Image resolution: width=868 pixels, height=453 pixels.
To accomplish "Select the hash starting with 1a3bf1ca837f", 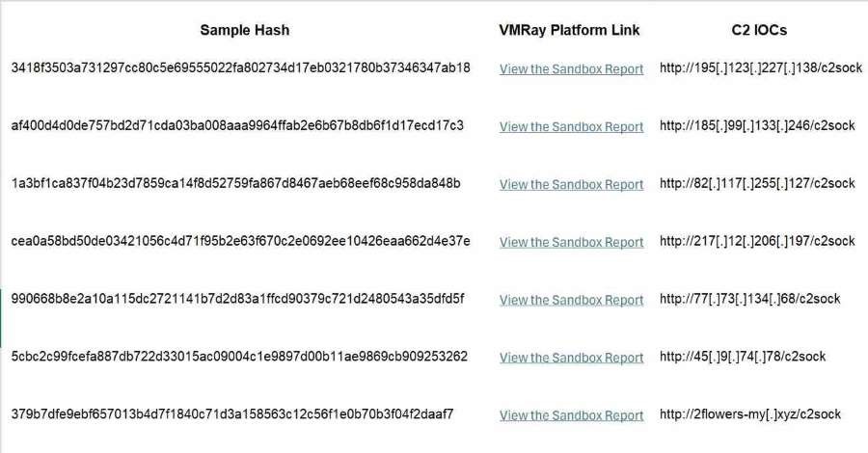I will pos(235,183).
